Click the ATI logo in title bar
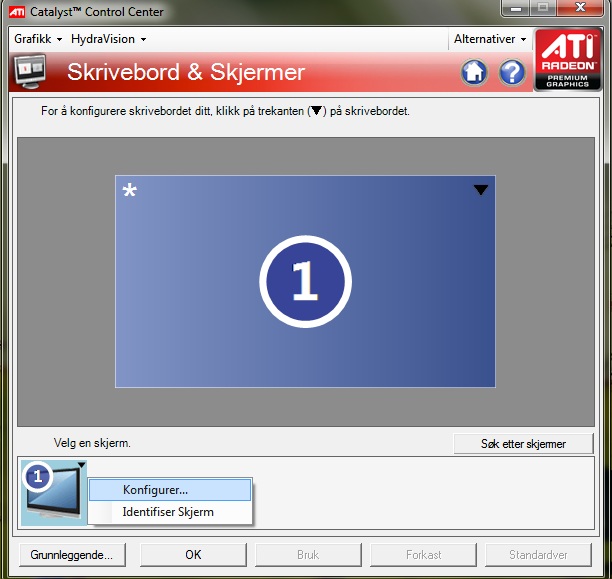 17,12
